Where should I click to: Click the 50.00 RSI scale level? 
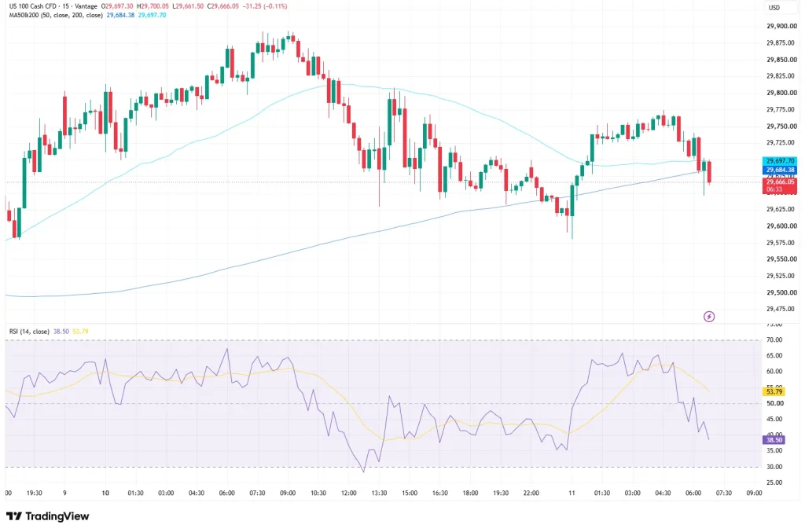click(x=774, y=403)
